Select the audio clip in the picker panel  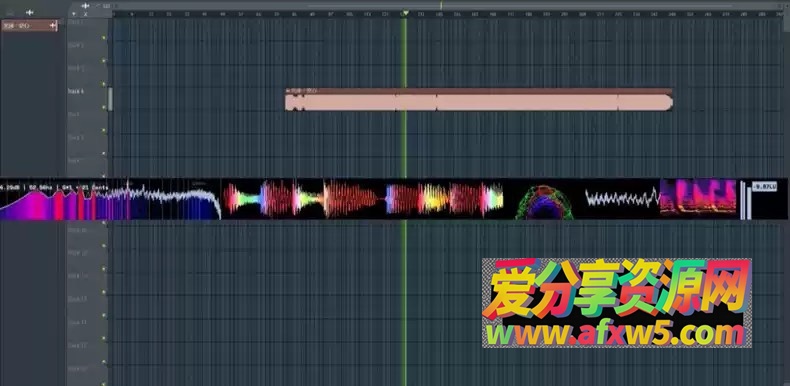click(x=29, y=26)
